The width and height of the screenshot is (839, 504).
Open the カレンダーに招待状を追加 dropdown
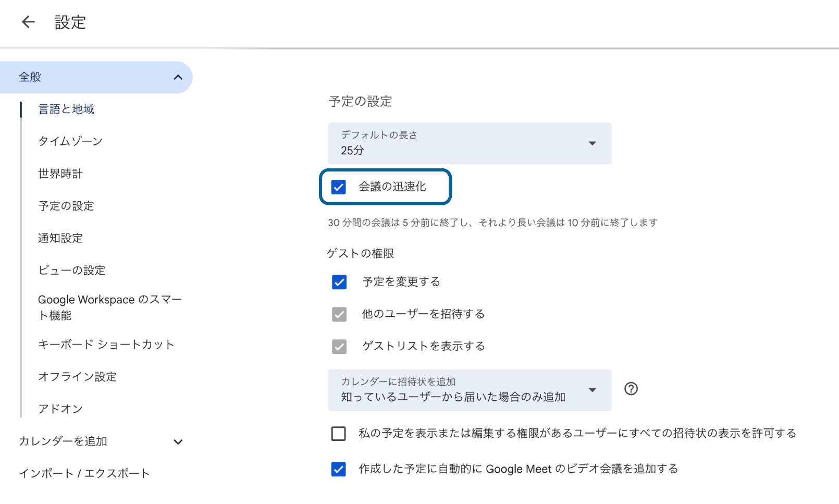pos(469,390)
